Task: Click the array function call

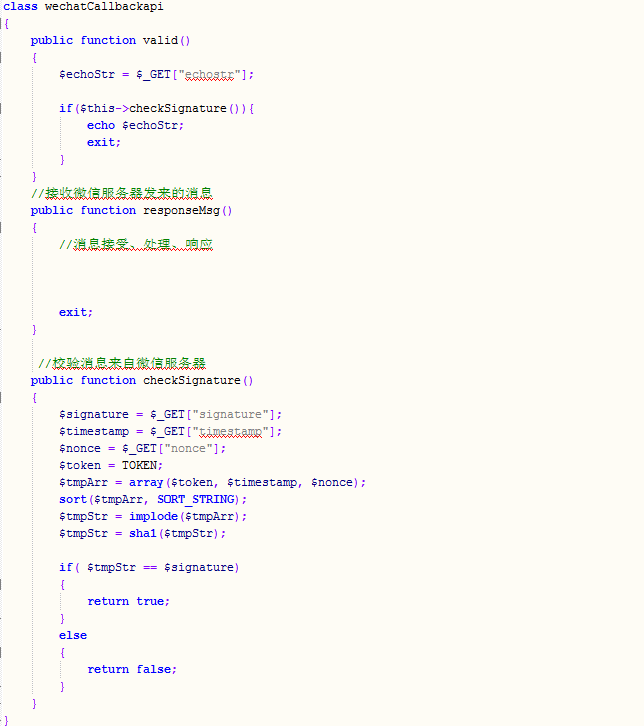Action: (146, 482)
